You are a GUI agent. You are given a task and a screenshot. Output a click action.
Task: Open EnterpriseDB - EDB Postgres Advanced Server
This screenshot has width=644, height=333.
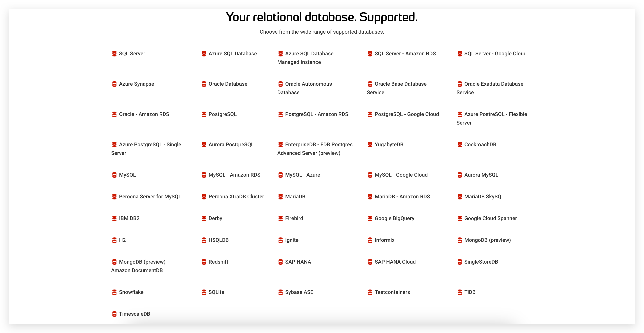click(315, 148)
